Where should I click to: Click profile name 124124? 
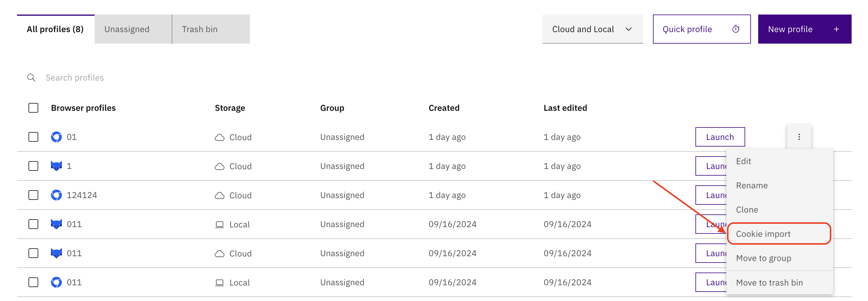pos(82,195)
